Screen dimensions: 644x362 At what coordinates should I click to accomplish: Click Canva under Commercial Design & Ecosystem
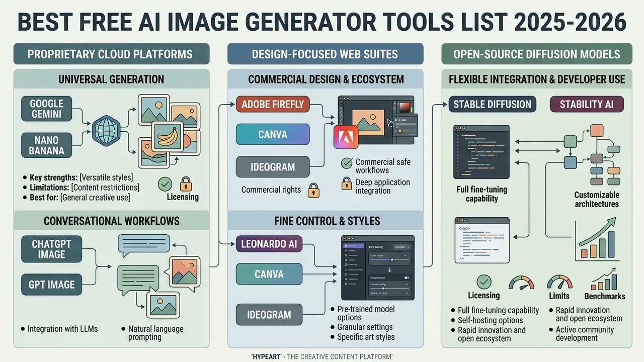click(x=273, y=135)
